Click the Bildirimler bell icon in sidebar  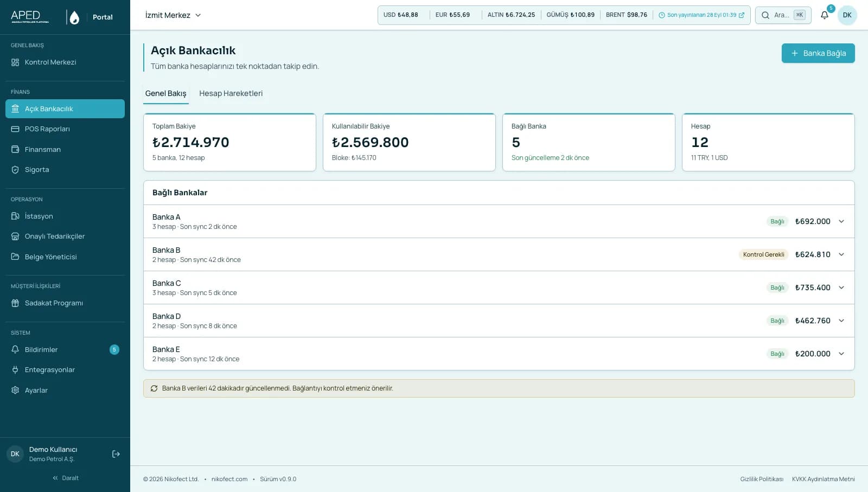pos(15,349)
